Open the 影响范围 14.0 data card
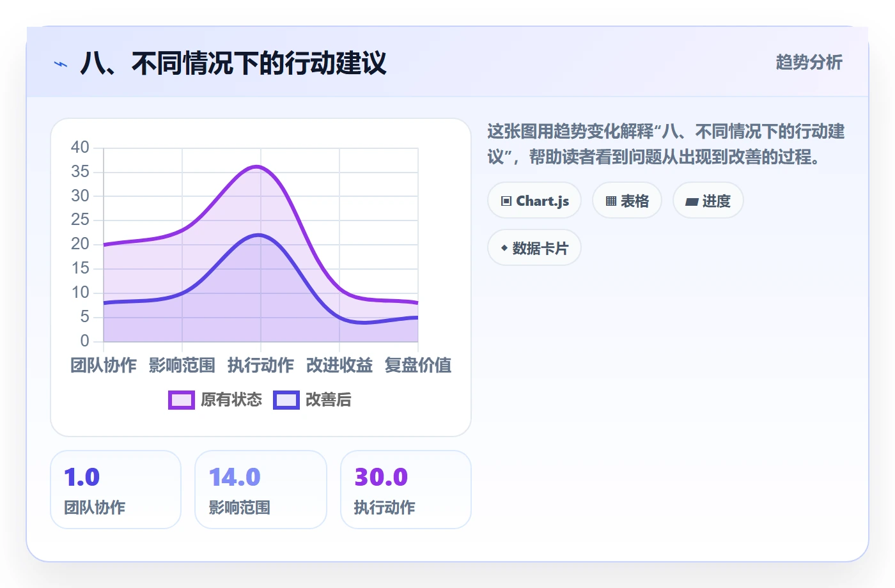 261,490
